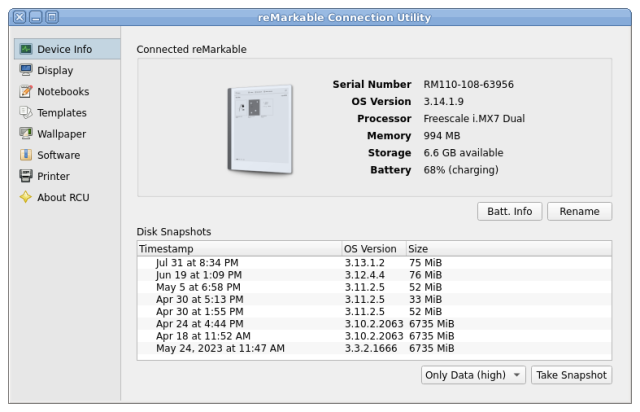Open the Software pane icon
640x412 pixels.
[26, 155]
